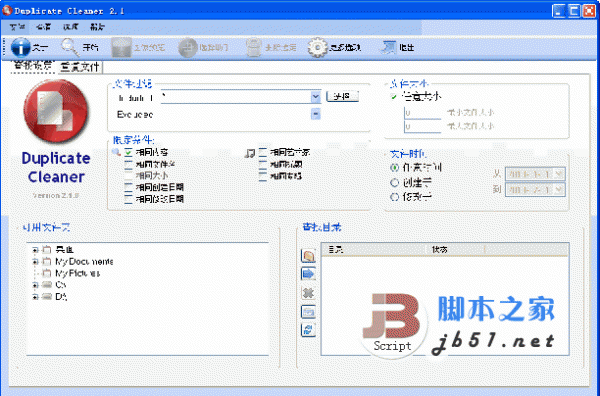This screenshot has height=396, width=600.
Task: Click the Include filter text field
Action: coord(236,97)
